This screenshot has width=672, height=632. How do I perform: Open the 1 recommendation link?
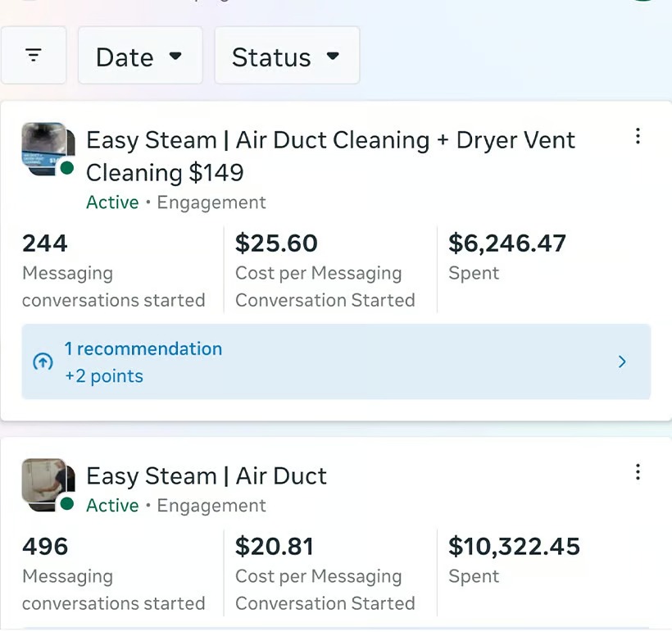point(143,349)
